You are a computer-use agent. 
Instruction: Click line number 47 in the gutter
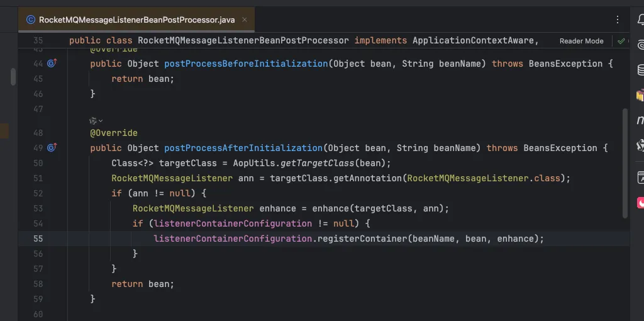click(38, 109)
